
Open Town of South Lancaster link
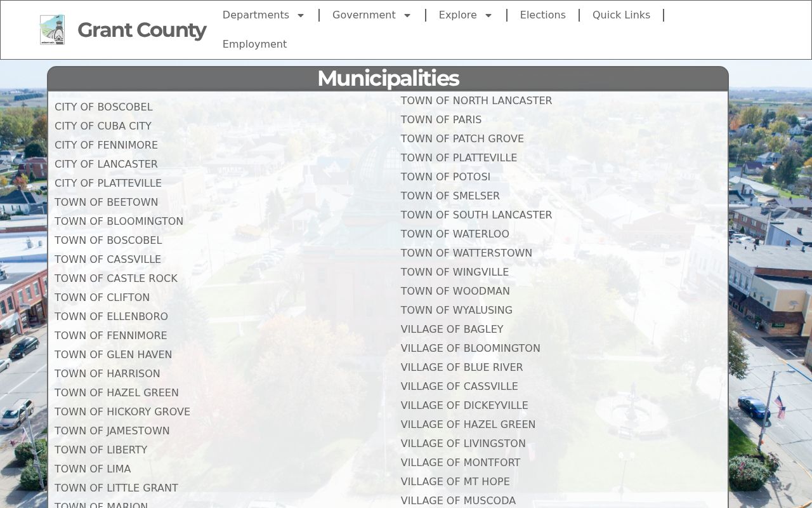476,215
